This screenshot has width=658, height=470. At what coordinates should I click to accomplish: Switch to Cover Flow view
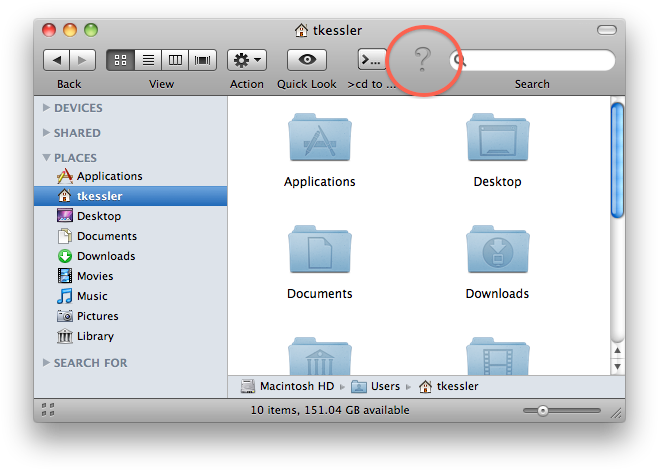[203, 60]
